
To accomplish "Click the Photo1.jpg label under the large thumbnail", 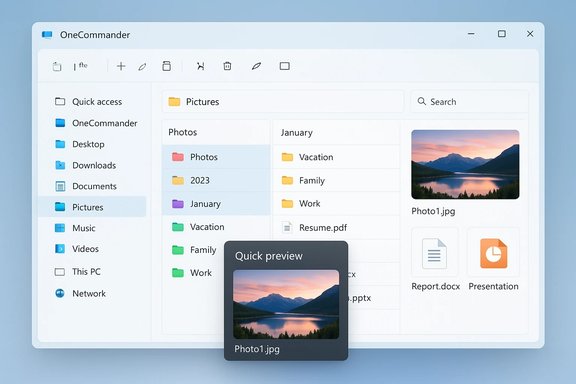I will [x=433, y=211].
